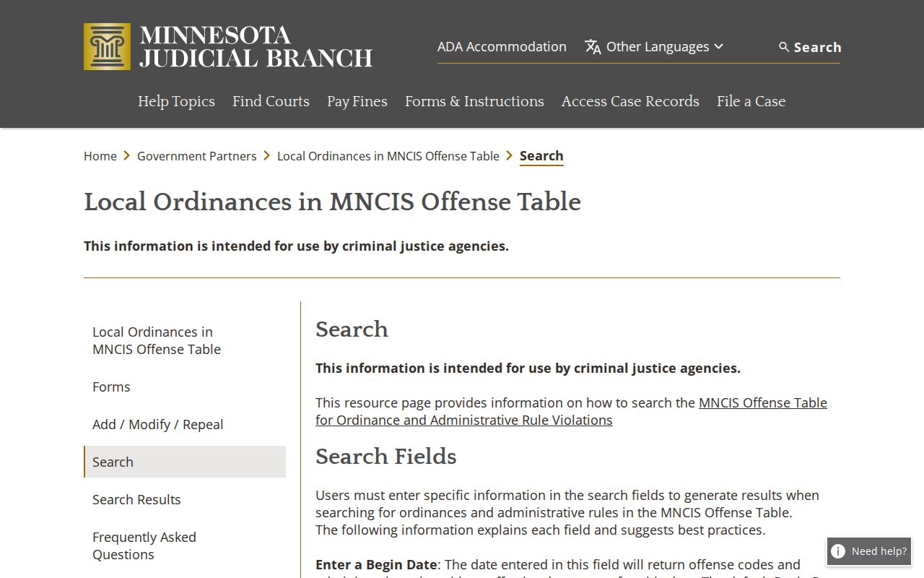Image resolution: width=924 pixels, height=578 pixels.
Task: Go to Find Courts menu
Action: (271, 101)
